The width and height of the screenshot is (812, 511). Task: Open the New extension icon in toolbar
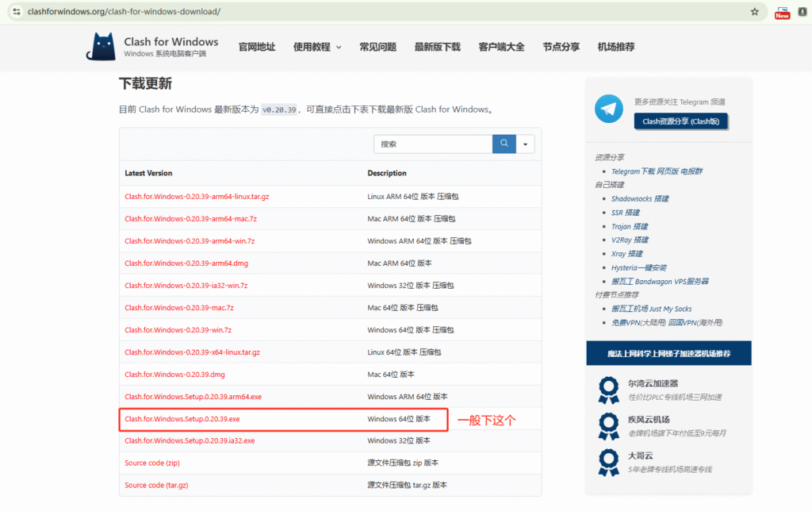tap(783, 13)
